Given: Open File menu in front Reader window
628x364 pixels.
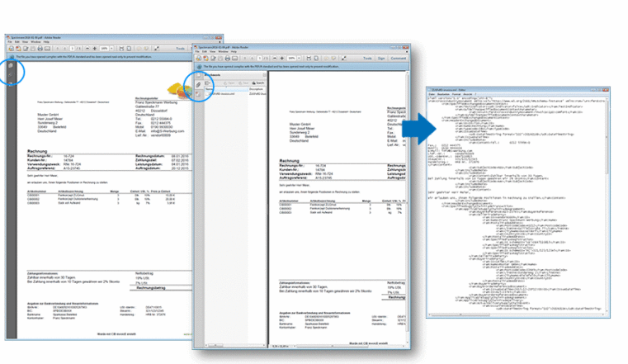Looking at the screenshot, I should tap(197, 52).
